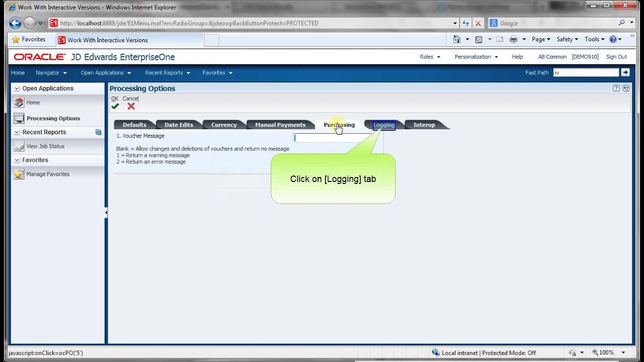
Task: Click the green OK checkmark icon
Action: [115, 106]
